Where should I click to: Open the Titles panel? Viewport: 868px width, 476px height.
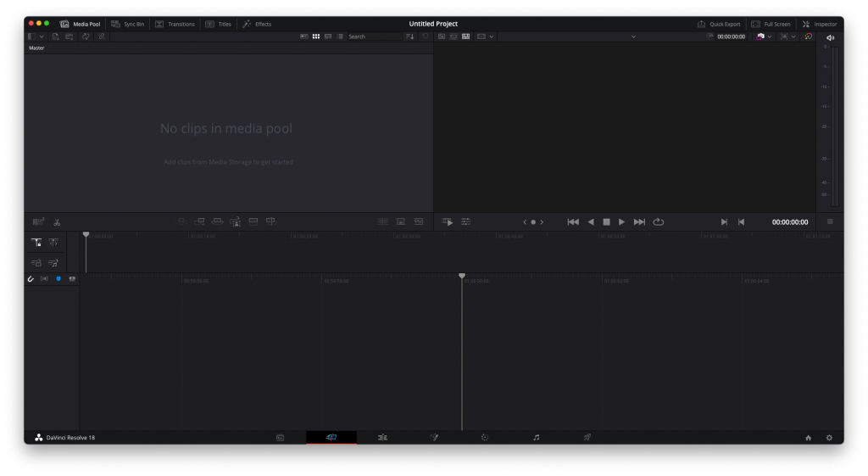coord(218,24)
